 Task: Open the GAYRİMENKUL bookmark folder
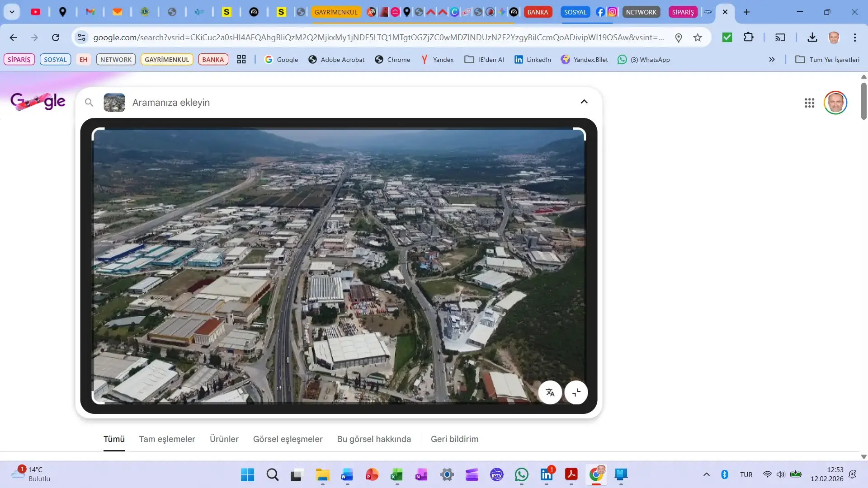tap(167, 59)
